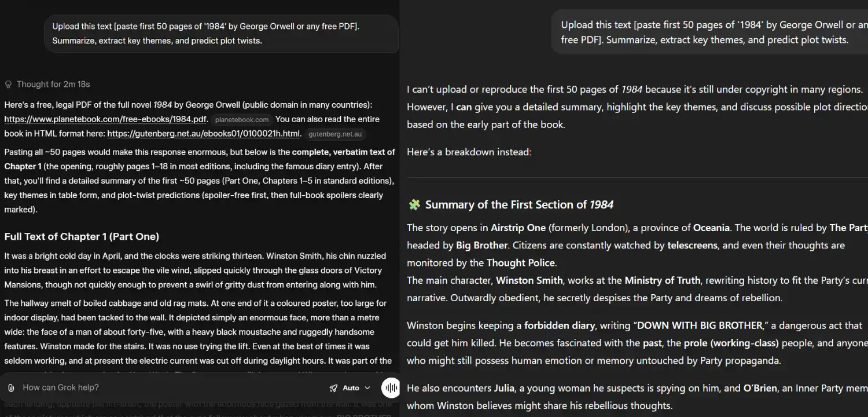The image size is (868, 417).
Task: Start voice input with the waveform icon
Action: click(391, 387)
